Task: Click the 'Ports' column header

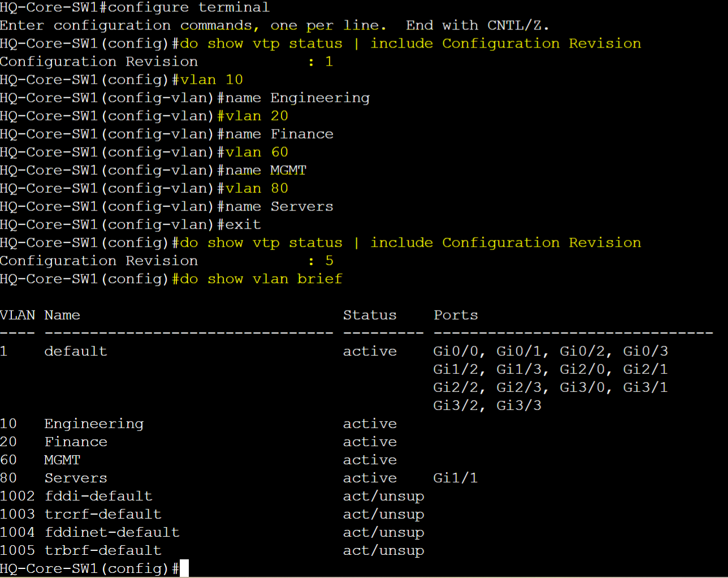Action: tap(456, 315)
